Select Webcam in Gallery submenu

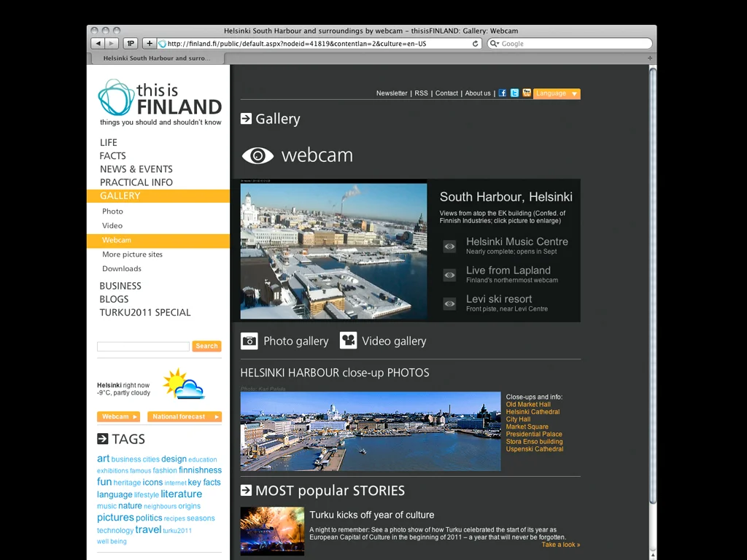tap(158, 241)
